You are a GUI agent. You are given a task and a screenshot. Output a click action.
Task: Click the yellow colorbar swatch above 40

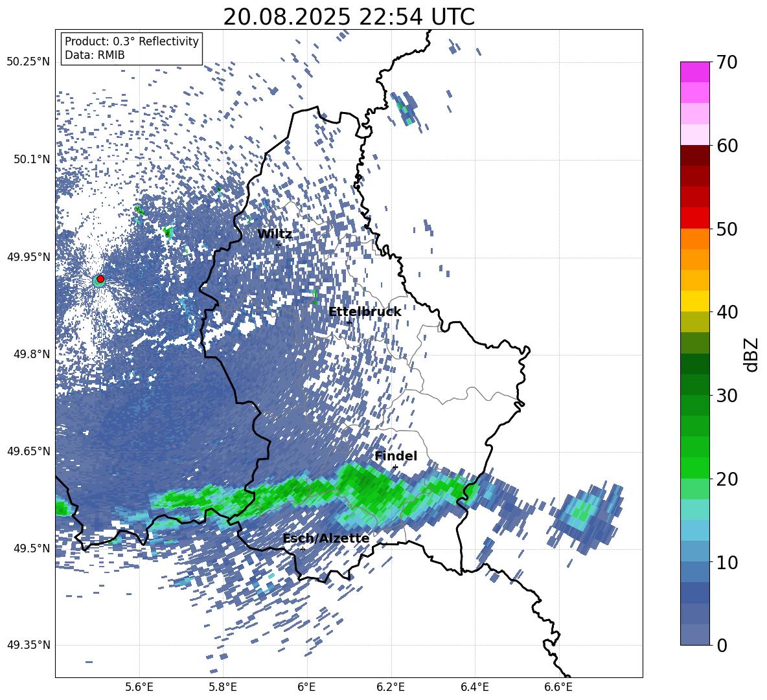695,301
